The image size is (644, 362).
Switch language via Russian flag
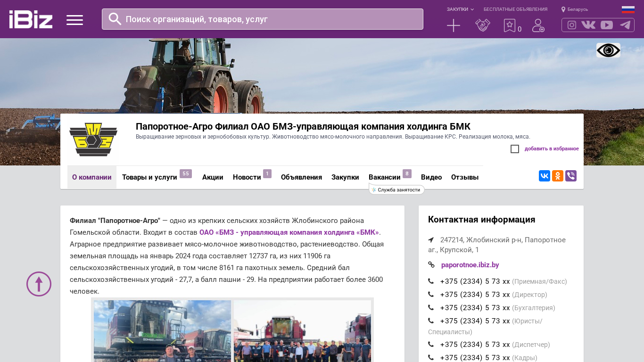point(628,9)
